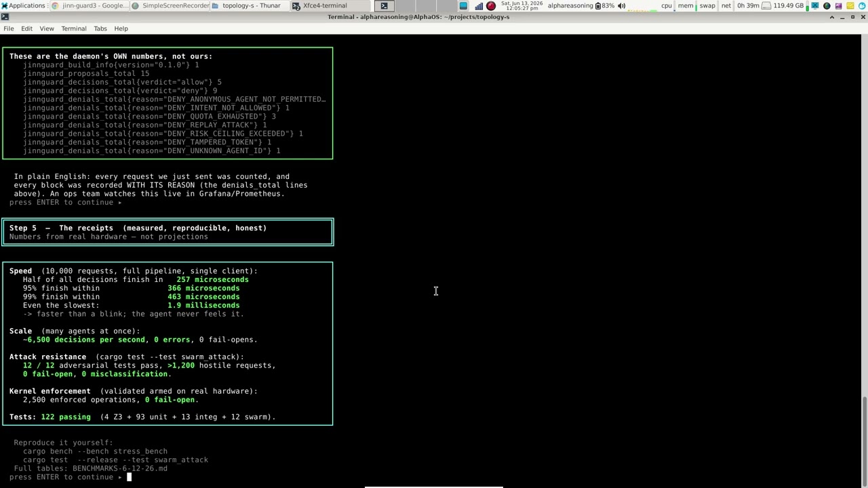Click the blue X tray icon
The image size is (868, 488).
pos(815,5)
